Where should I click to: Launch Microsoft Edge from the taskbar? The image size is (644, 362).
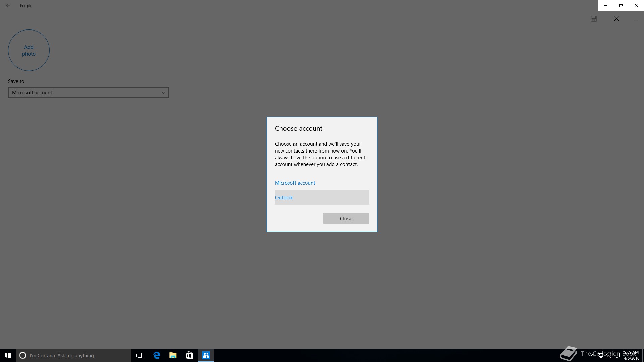(157, 355)
